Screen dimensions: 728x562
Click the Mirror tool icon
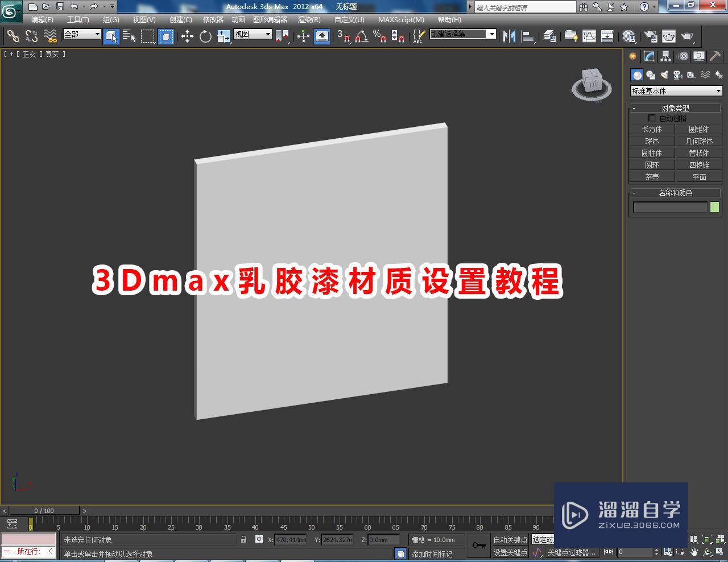509,36
